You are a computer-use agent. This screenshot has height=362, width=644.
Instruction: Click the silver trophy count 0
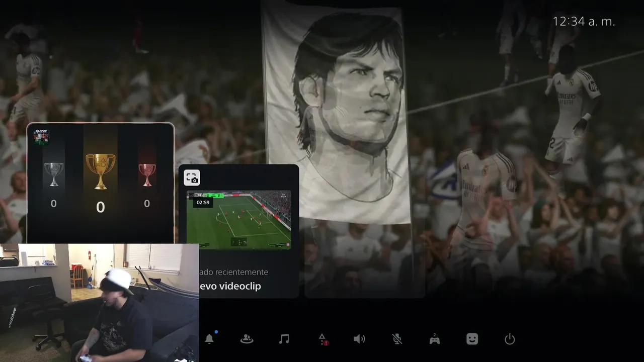[54, 204]
